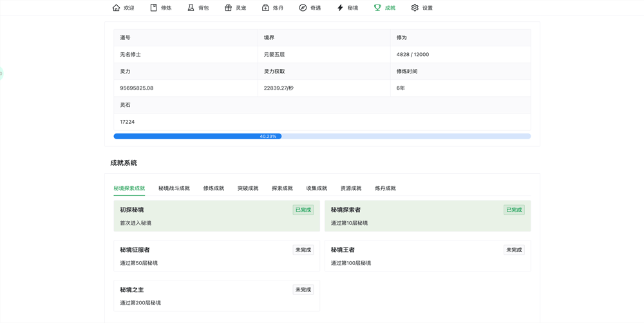Go to the 探索成就 tab
Screen dimensions: 644x323
[282, 188]
